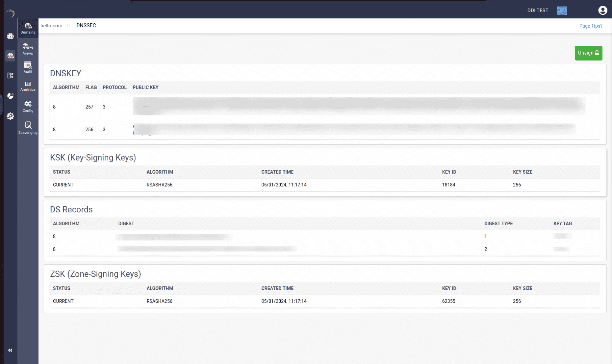Click the blue icon beside DDI TEST

click(x=562, y=10)
